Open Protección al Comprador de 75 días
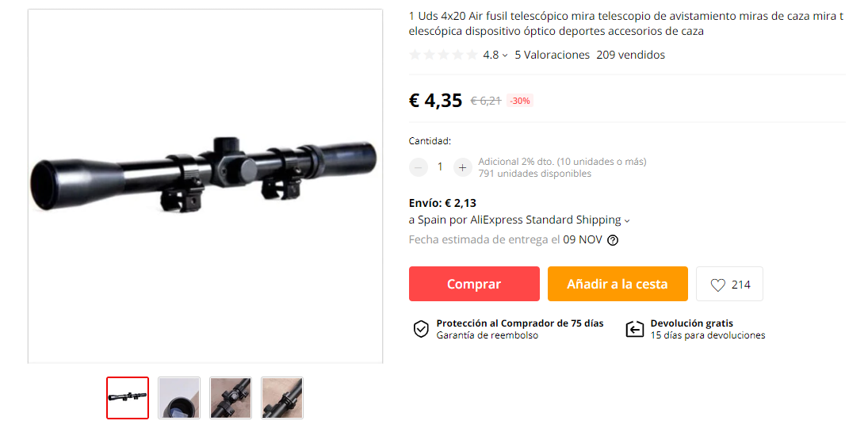Screen dimensions: 868x436 point(519,323)
